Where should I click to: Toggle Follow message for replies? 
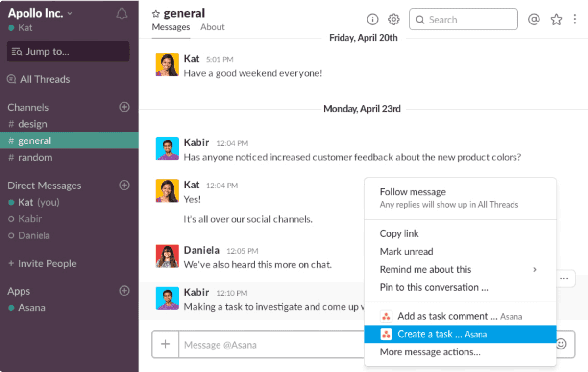(x=413, y=192)
